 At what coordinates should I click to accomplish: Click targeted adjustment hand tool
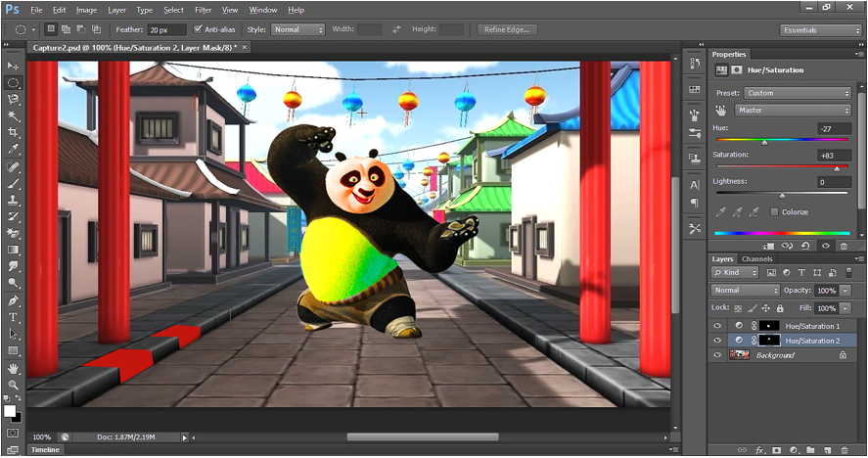720,111
